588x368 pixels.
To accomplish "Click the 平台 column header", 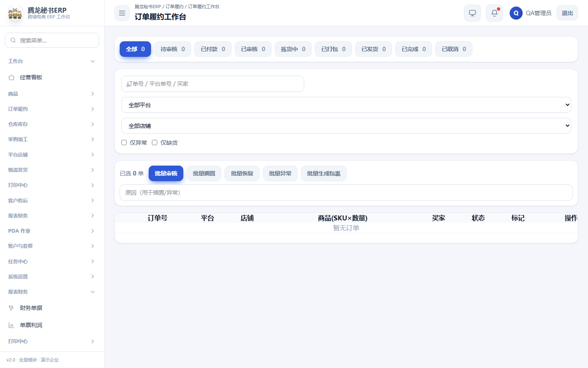I will (207, 218).
